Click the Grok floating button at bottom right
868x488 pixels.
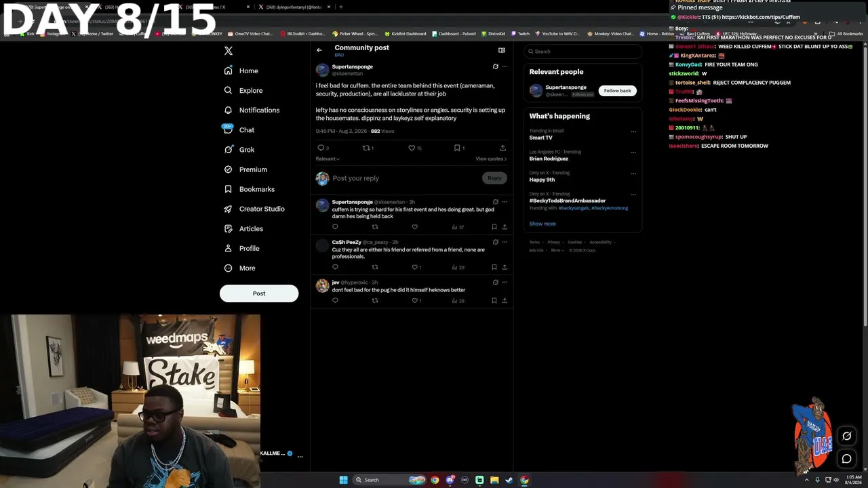[x=846, y=436]
